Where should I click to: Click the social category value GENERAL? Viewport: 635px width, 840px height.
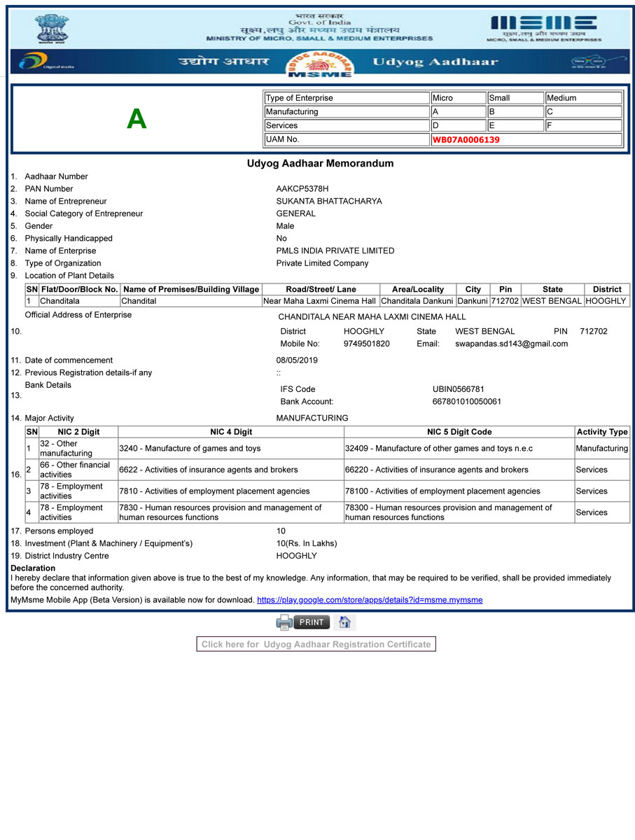(x=296, y=213)
